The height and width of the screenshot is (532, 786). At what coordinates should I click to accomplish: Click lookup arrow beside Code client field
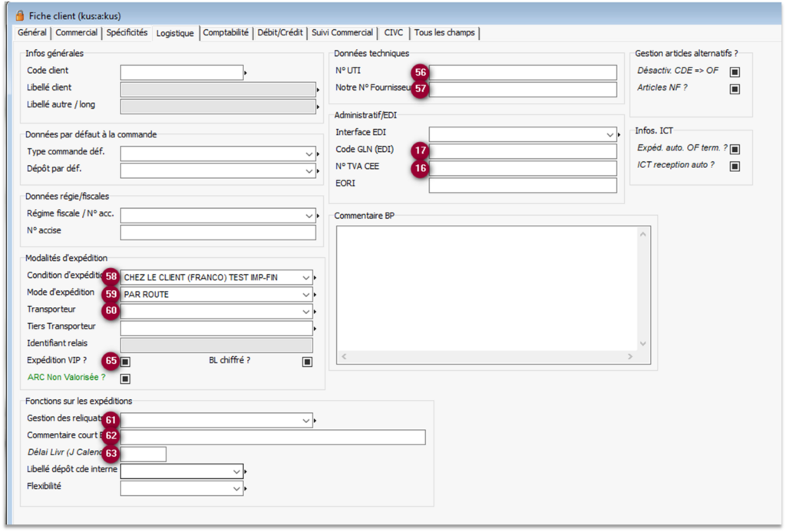point(246,73)
